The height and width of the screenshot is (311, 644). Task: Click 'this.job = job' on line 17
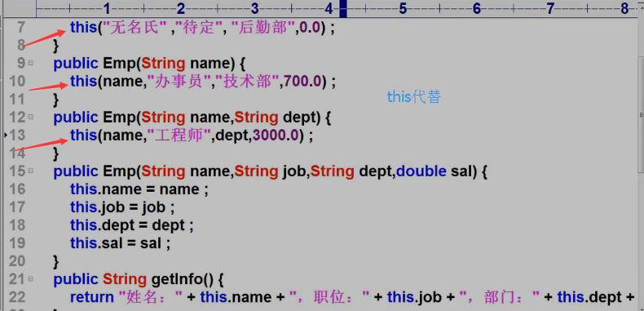click(x=118, y=207)
